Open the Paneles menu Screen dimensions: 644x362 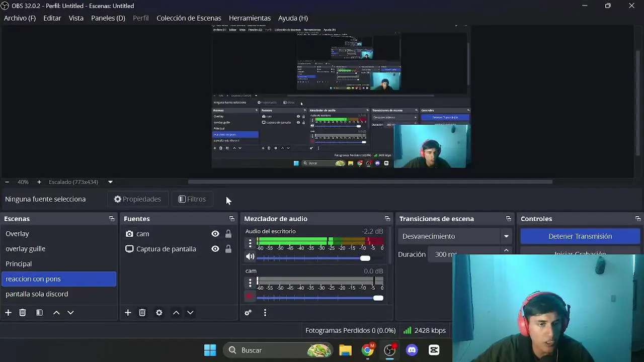108,18
